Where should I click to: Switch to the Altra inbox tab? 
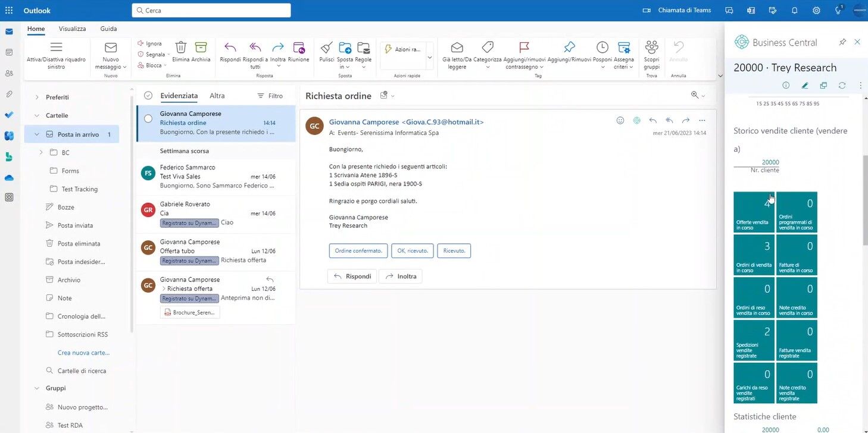point(217,95)
